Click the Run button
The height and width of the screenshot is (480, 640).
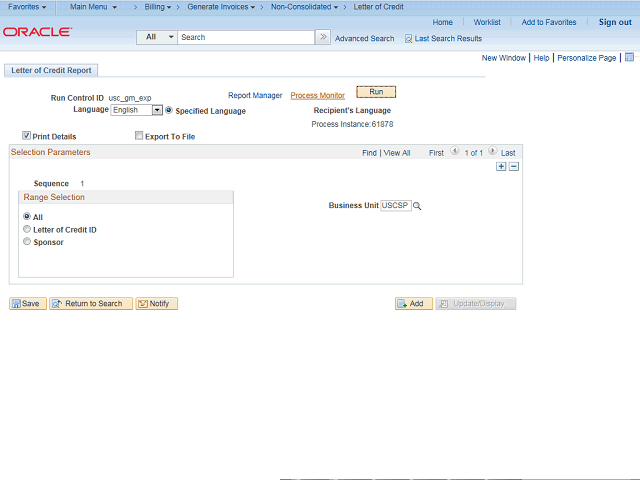click(x=376, y=92)
